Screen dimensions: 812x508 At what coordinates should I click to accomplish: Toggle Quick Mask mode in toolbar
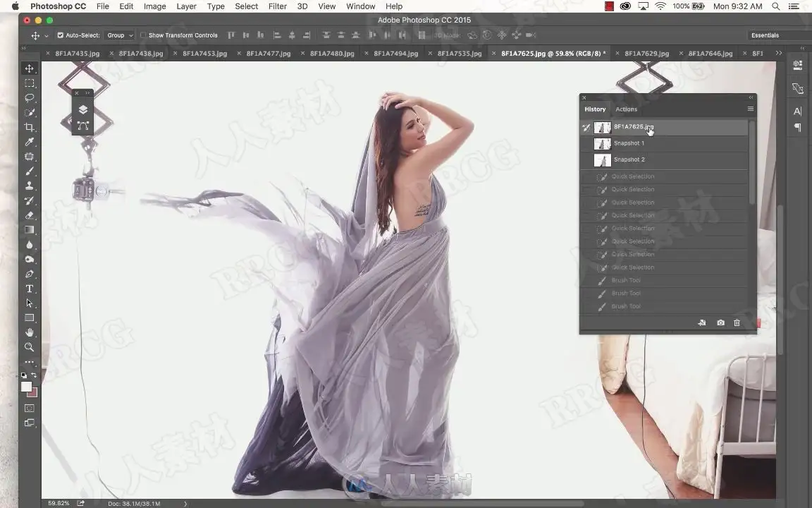(x=30, y=409)
